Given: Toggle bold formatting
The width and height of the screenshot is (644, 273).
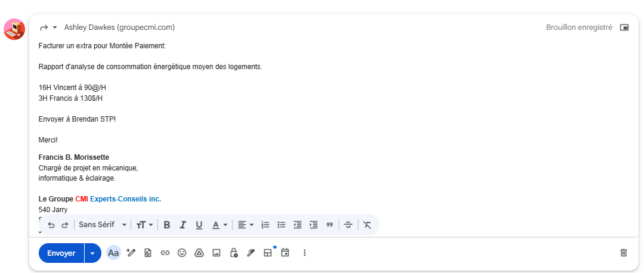Looking at the screenshot, I should tap(167, 225).
